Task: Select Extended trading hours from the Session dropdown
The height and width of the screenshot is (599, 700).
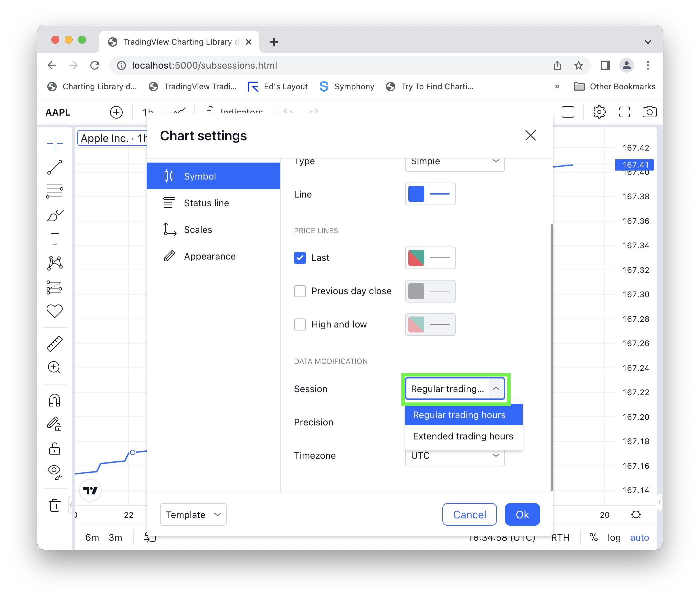Action: pyautogui.click(x=463, y=436)
